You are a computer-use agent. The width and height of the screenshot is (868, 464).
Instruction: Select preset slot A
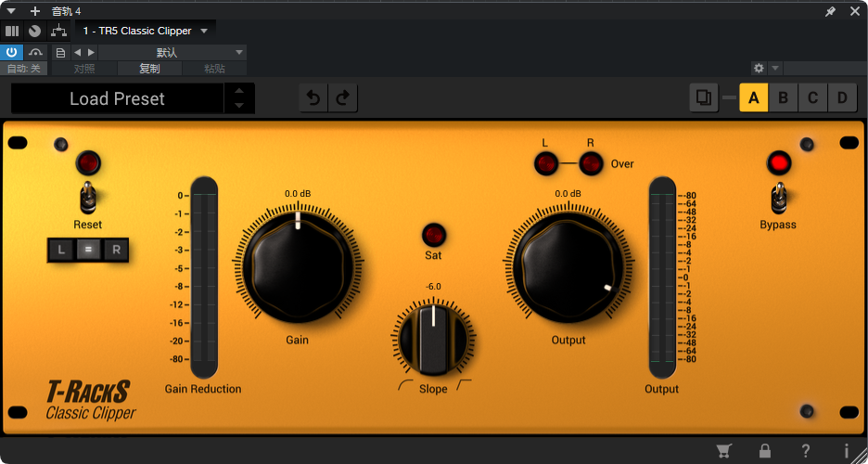[753, 98]
